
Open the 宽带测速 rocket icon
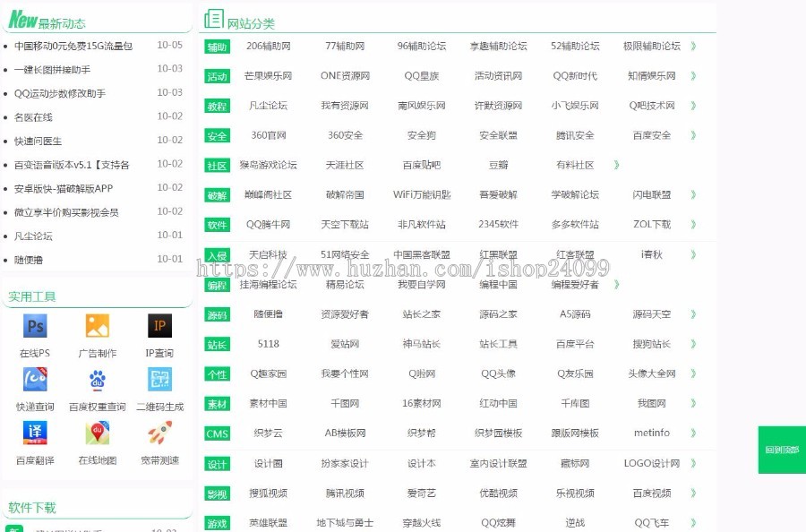click(x=159, y=433)
